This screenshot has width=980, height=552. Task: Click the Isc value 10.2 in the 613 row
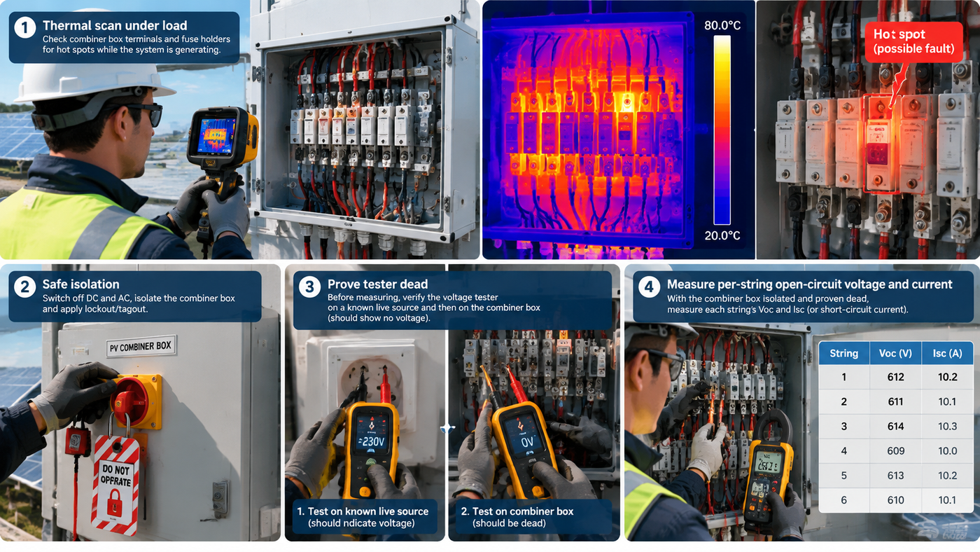[x=947, y=475]
